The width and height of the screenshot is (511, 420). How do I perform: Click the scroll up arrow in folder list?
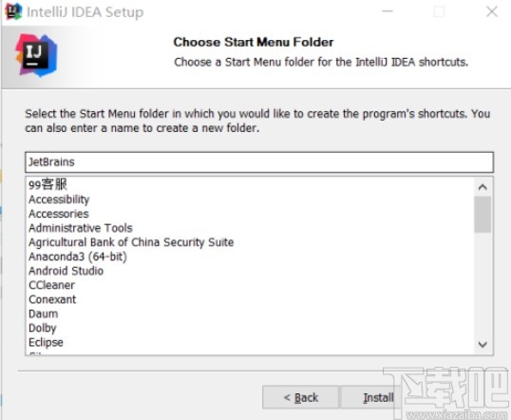click(x=483, y=187)
